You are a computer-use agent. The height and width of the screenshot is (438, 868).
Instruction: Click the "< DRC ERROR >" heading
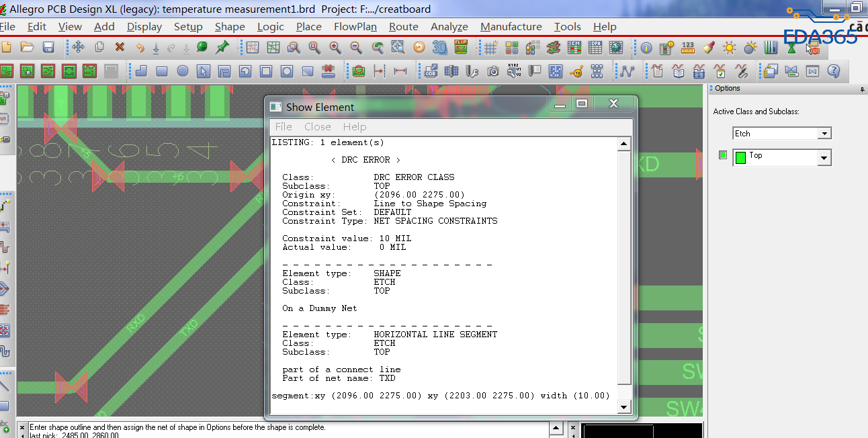click(x=365, y=160)
